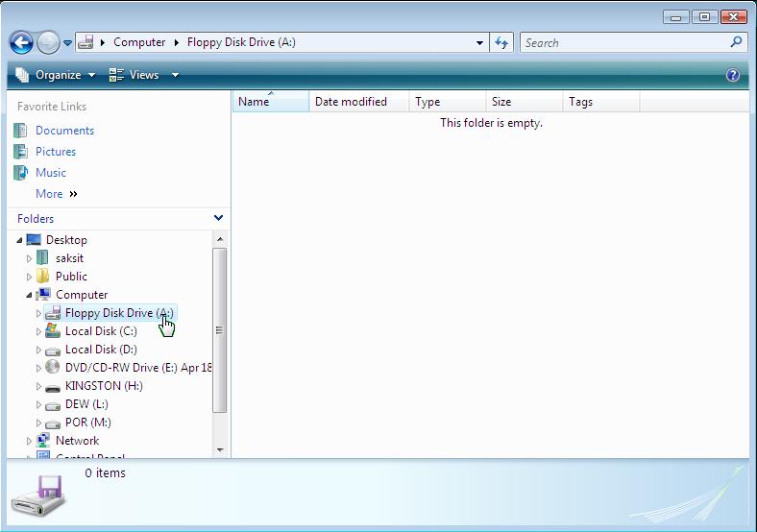Click the Music icon in Favorite Links
This screenshot has height=532, width=757.
[20, 172]
